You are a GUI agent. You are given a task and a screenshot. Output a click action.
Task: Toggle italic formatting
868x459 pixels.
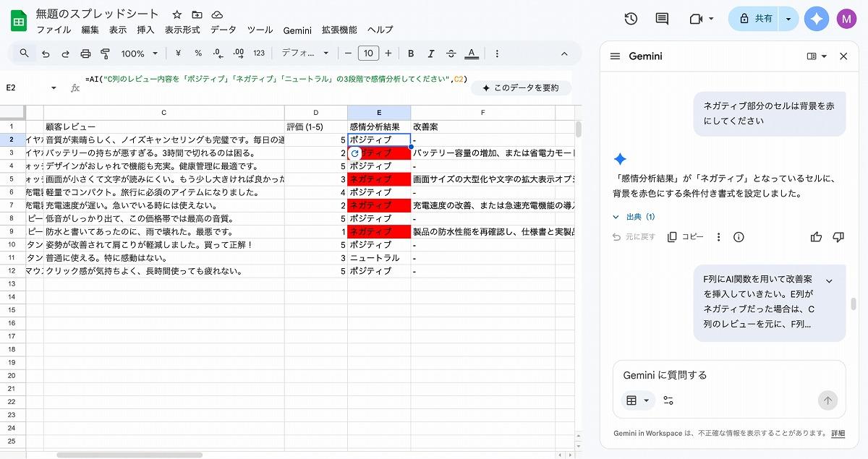(x=431, y=53)
